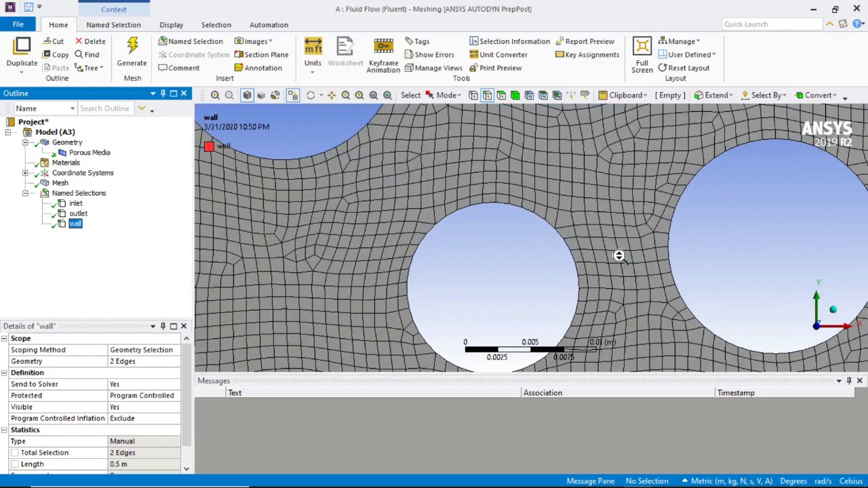Open the Select By dropdown

[764, 96]
